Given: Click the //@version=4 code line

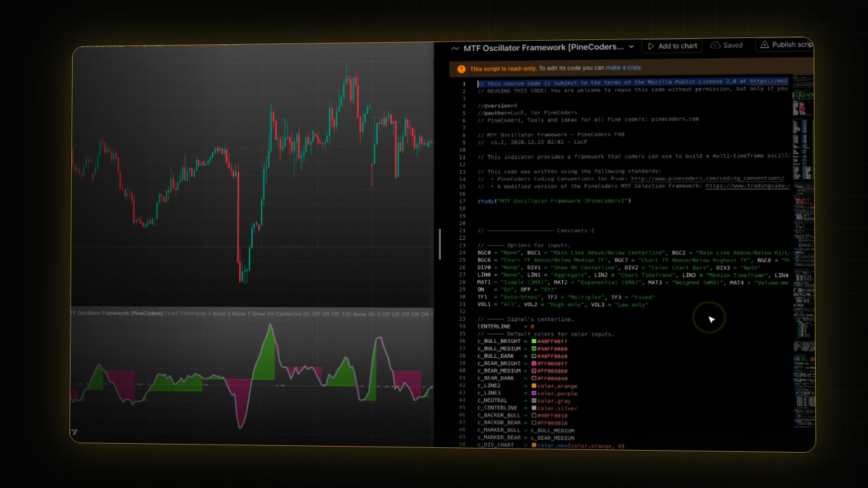Looking at the screenshot, I should (x=497, y=106).
